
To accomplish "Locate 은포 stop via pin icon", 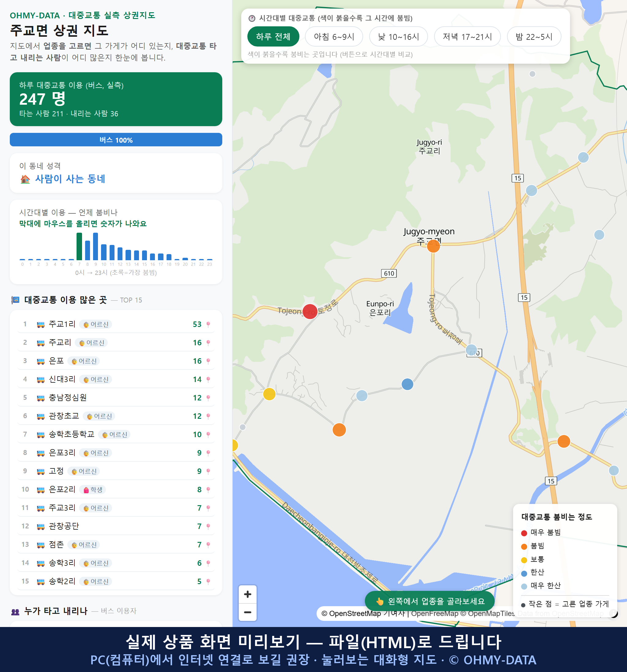I will coord(208,361).
